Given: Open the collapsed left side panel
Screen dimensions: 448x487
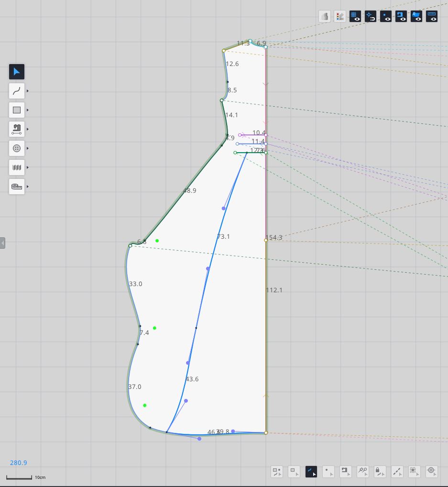Looking at the screenshot, I should click(2, 243).
